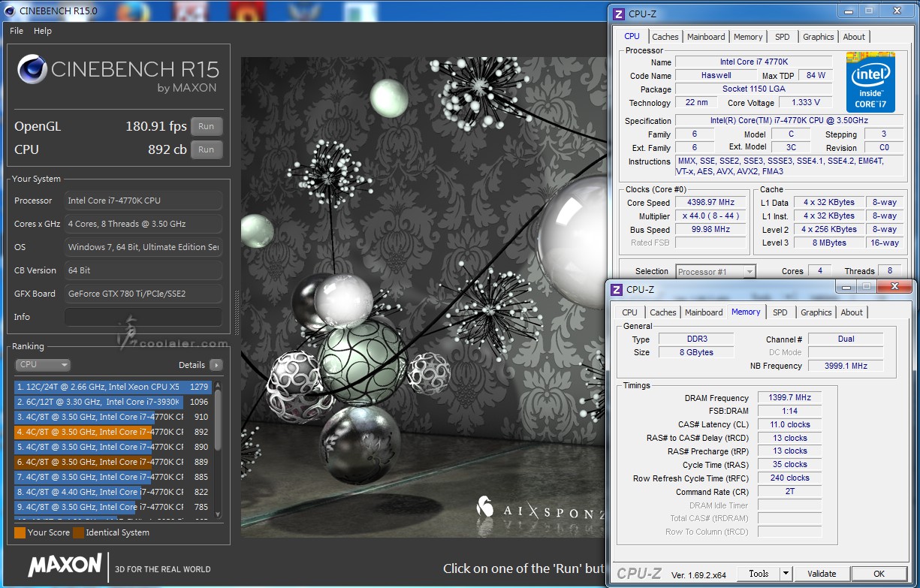Close the front CPU-Z window

894,287
